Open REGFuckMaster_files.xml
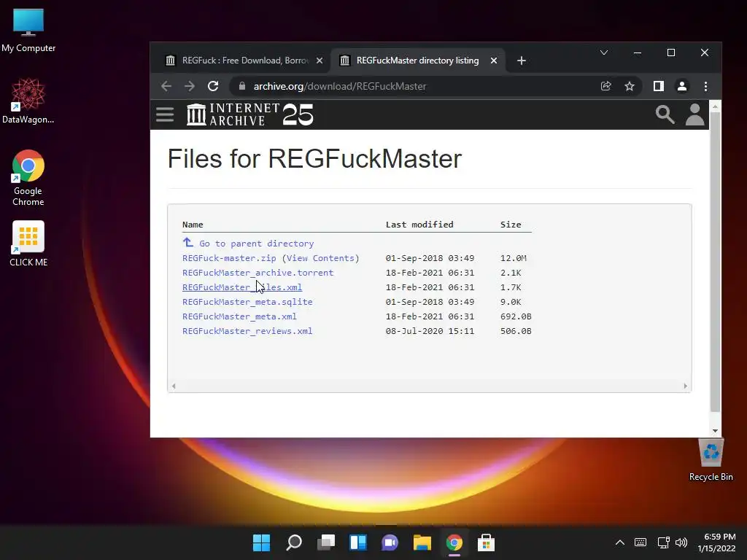The image size is (747, 560). tap(242, 287)
